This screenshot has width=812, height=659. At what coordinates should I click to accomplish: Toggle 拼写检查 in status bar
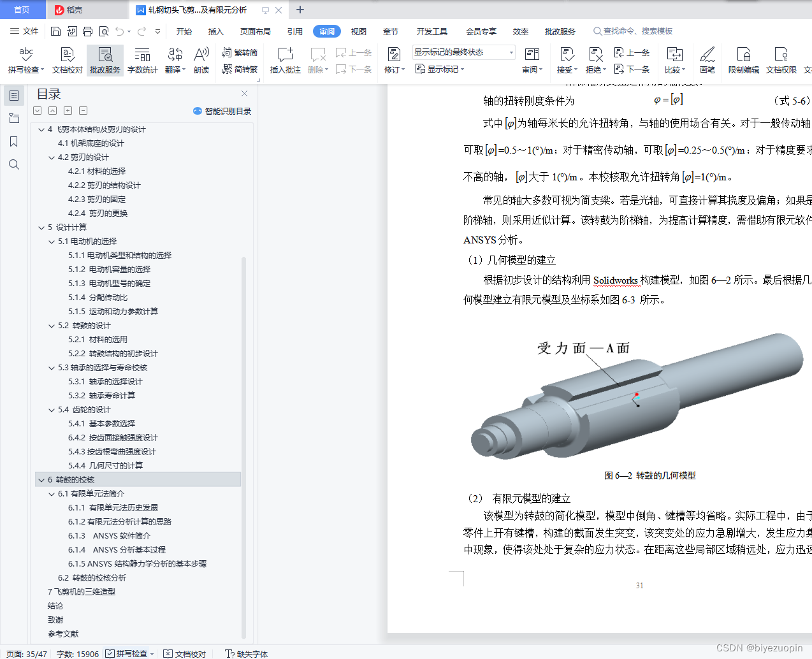pyautogui.click(x=127, y=654)
